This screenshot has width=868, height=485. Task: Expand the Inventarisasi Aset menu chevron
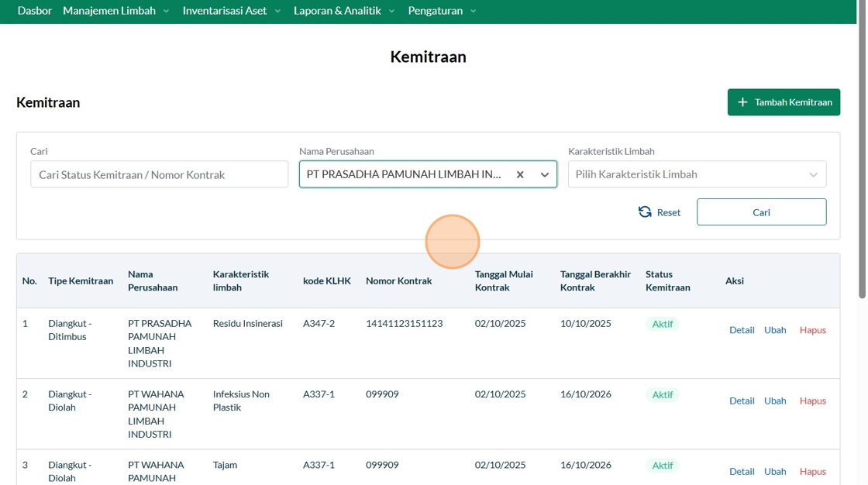point(277,11)
